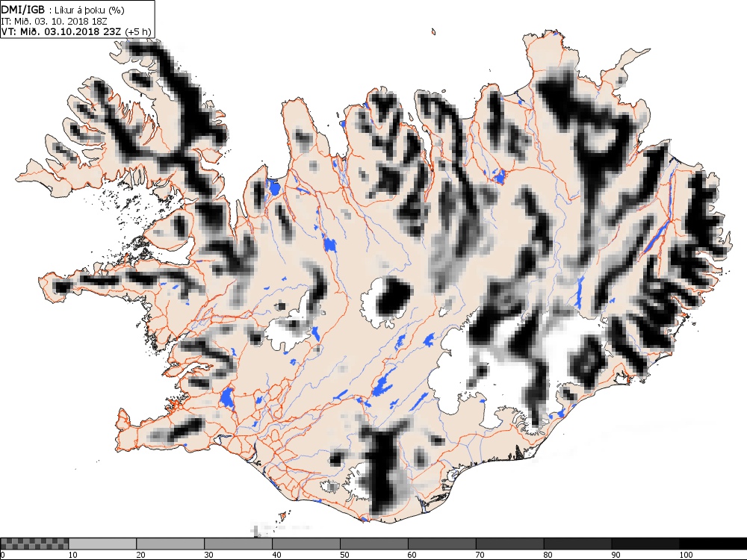Viewport: 747px width, 560px height.
Task: Click the solid black legend swatch above 100
Action: pos(713,544)
